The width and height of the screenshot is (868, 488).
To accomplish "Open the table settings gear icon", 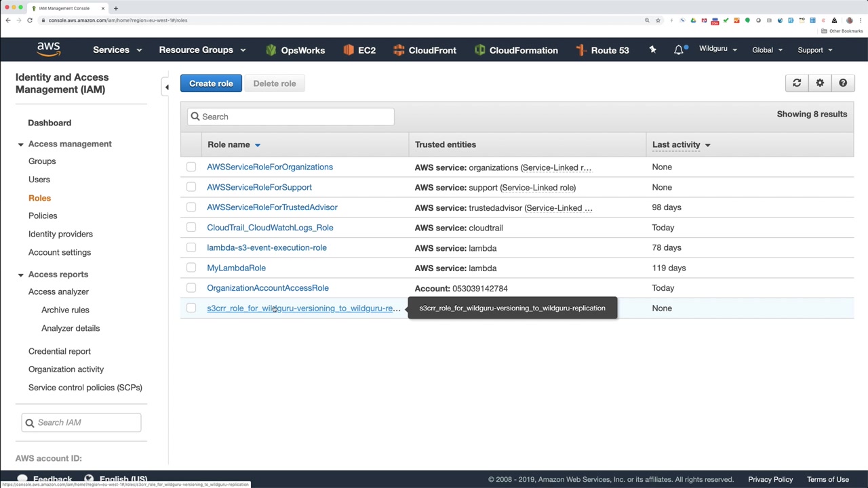I will click(x=820, y=83).
